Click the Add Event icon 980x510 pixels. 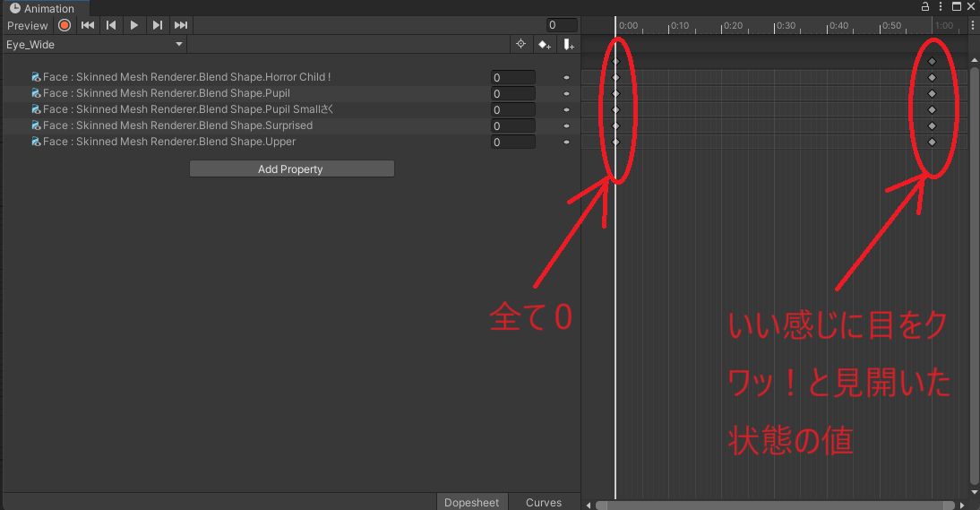point(568,45)
